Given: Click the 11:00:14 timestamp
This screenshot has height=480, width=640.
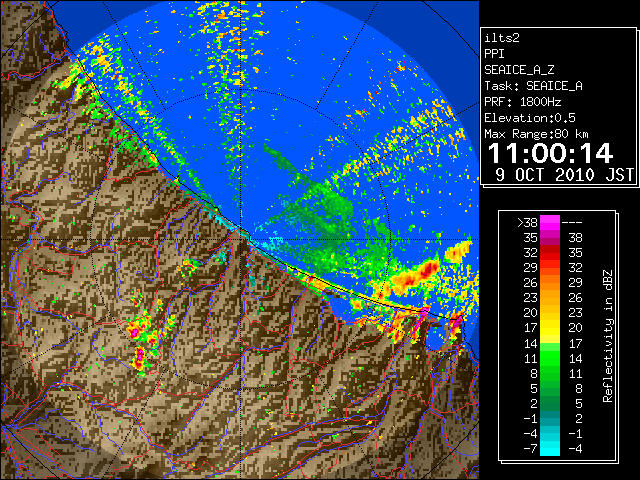Looking at the screenshot, I should tap(551, 154).
